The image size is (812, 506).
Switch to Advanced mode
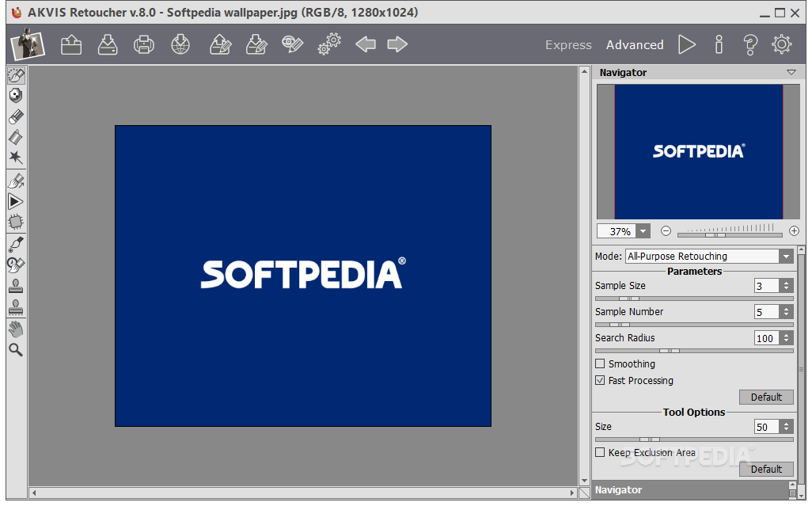tap(635, 45)
